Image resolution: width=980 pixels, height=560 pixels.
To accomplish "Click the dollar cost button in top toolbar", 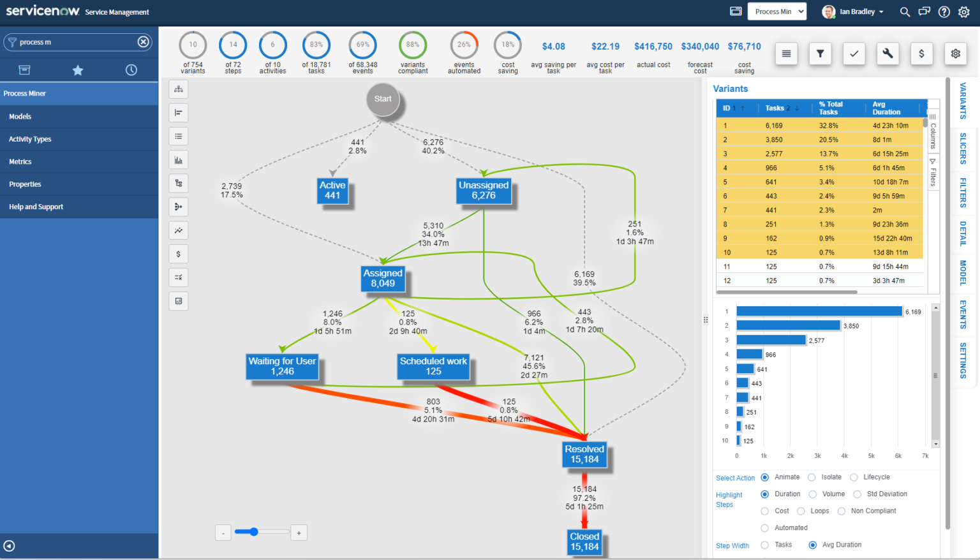I will 922,54.
